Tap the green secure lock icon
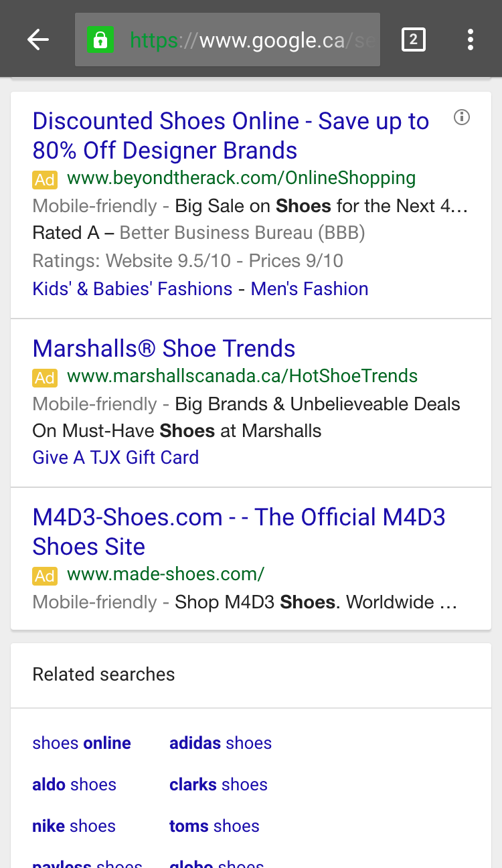The height and width of the screenshot is (868, 502). point(100,40)
